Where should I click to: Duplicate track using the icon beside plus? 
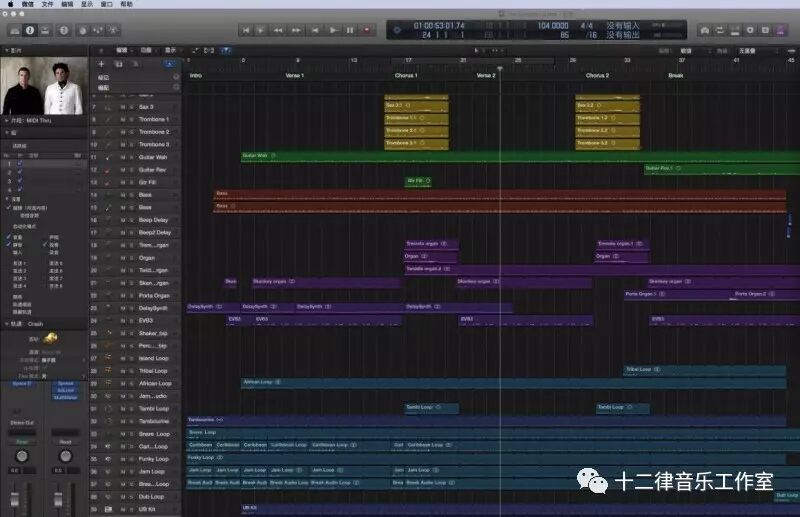click(118, 64)
